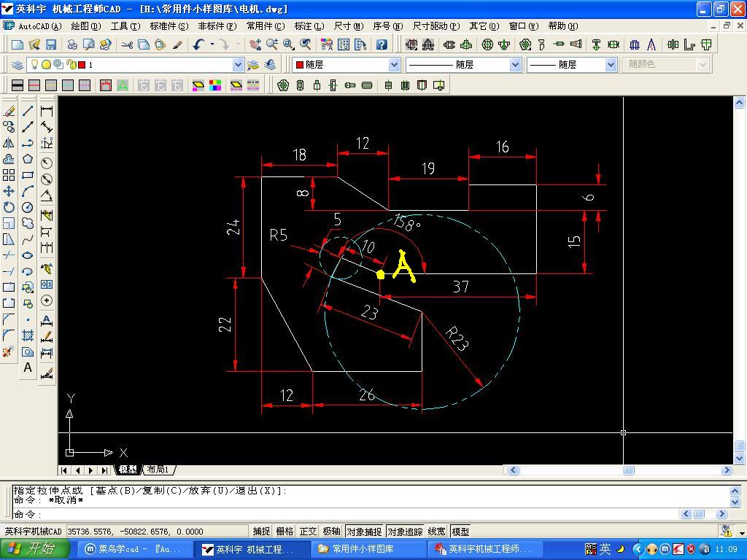This screenshot has width=747, height=560.
Task: Expand the lineweight 随层 dropdown
Action: click(x=611, y=64)
